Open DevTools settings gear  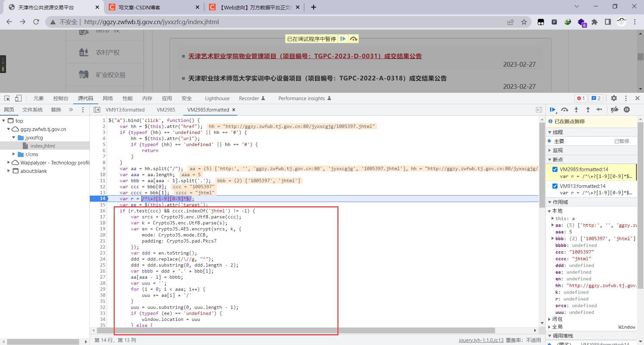click(x=614, y=98)
